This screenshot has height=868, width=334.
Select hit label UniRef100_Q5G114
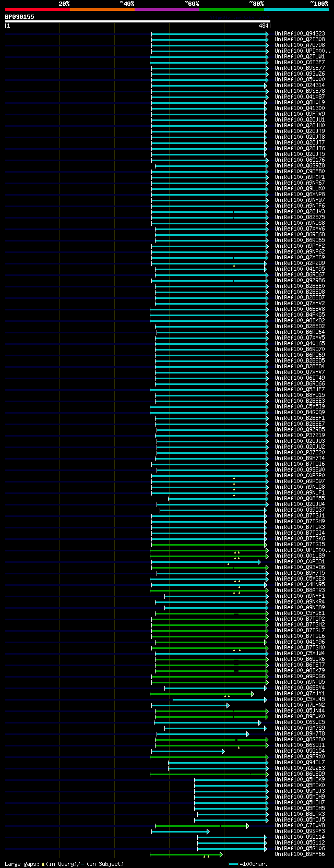pyautogui.click(x=300, y=837)
